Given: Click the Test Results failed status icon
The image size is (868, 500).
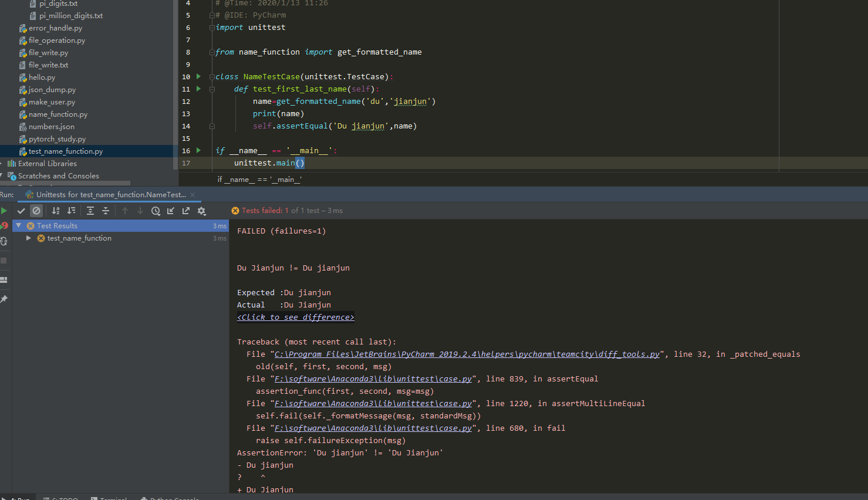Looking at the screenshot, I should coord(31,226).
